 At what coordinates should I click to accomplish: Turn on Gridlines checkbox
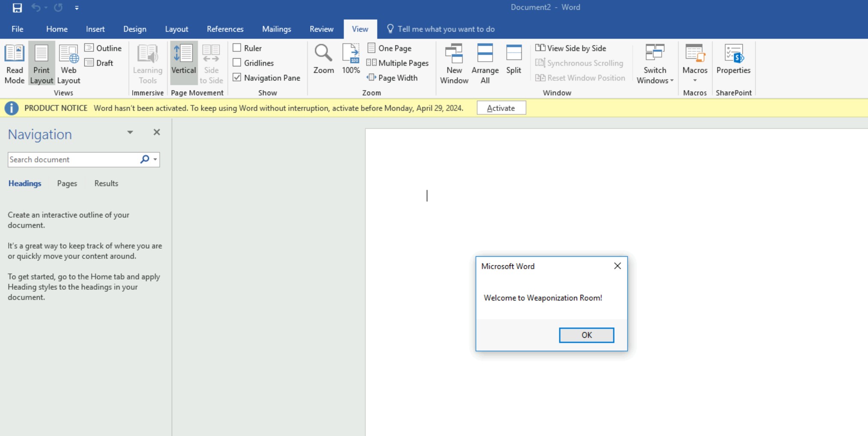[x=237, y=63]
